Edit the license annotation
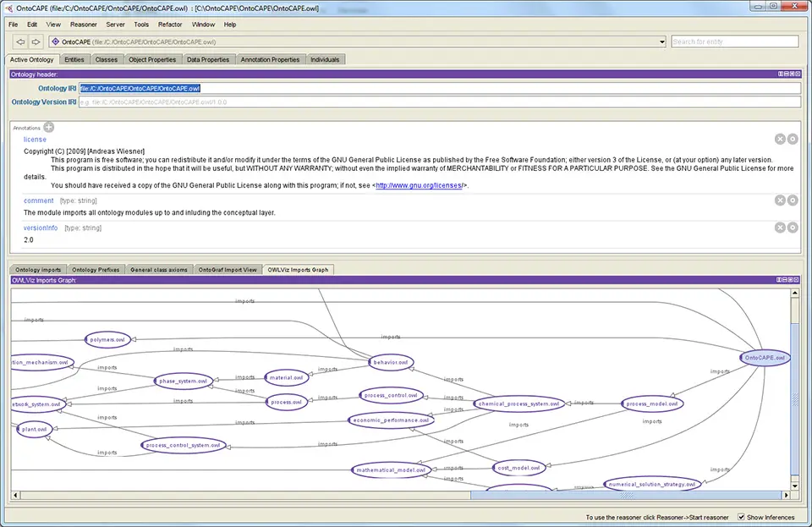 [x=793, y=140]
